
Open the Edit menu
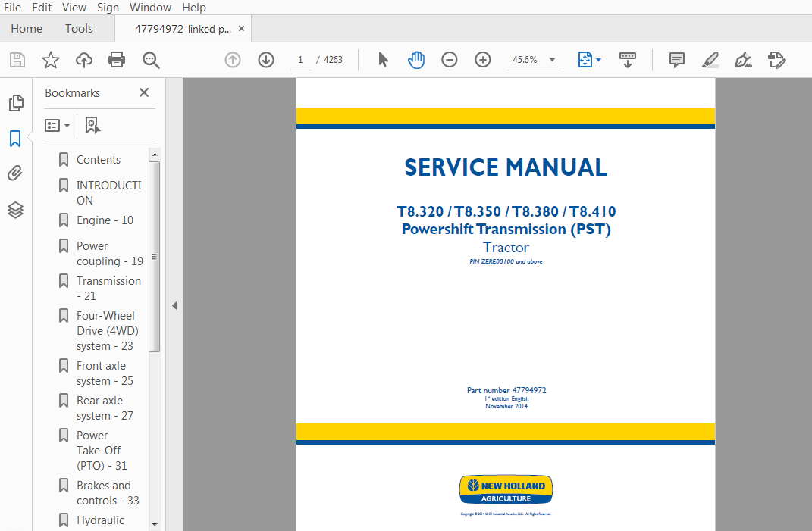(42, 8)
